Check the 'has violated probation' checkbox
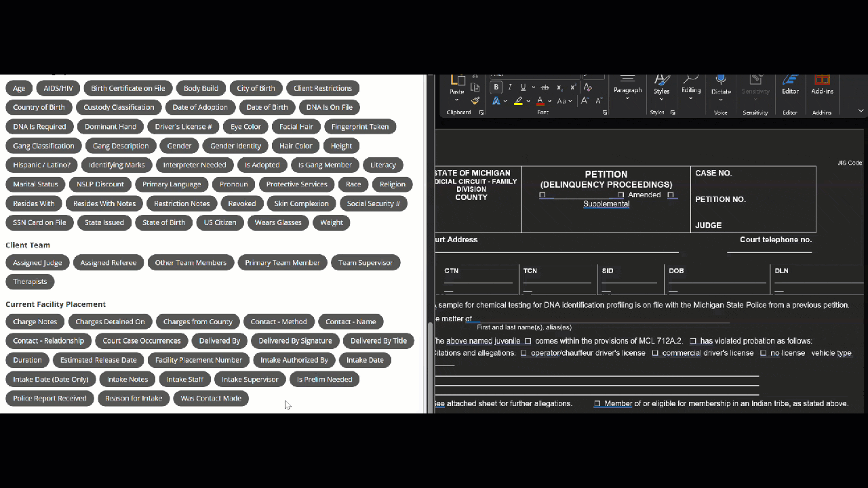The image size is (868, 488). (693, 341)
